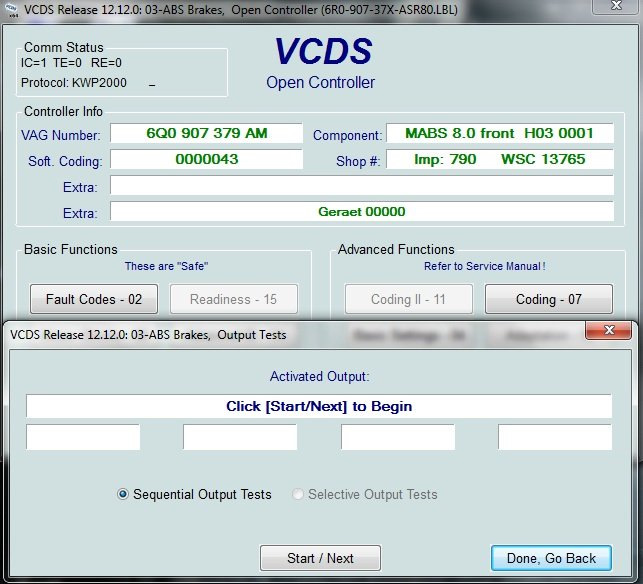The height and width of the screenshot is (584, 643).
Task: Click the empty first Extra field
Action: click(x=362, y=185)
